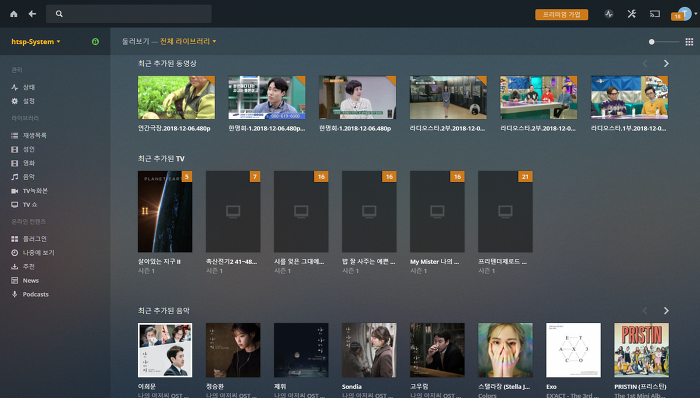Viewport: 700px width, 398px height.
Task: Open the My Mister TV show poster
Action: [437, 211]
